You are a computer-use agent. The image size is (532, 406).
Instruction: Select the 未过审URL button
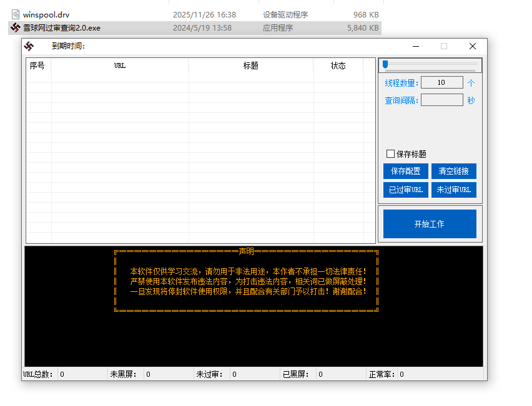click(454, 190)
